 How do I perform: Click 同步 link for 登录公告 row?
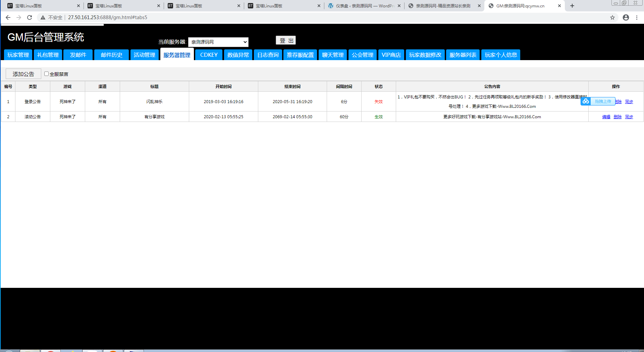click(629, 102)
